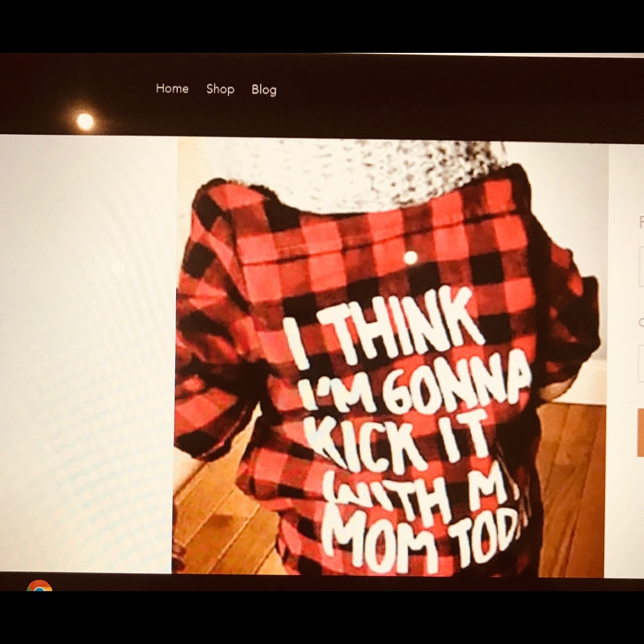Click the Chrome icon in the taskbar
The height and width of the screenshot is (644, 644).
(x=39, y=585)
